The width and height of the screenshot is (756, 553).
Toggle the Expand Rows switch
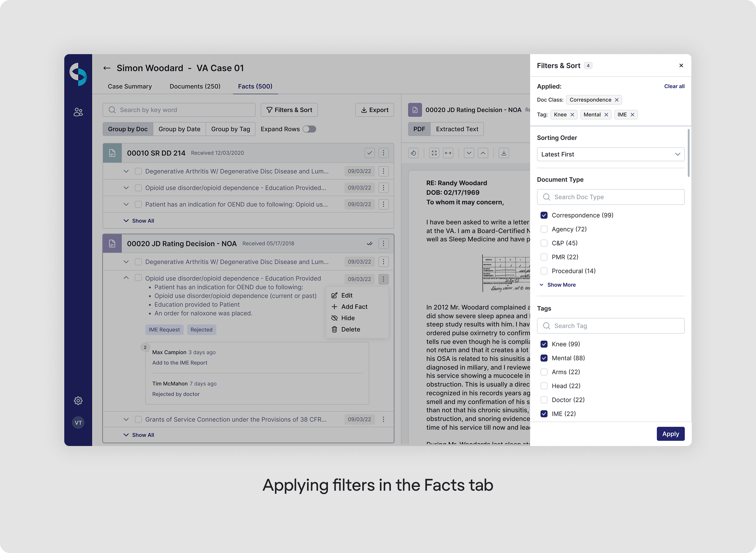(x=309, y=129)
